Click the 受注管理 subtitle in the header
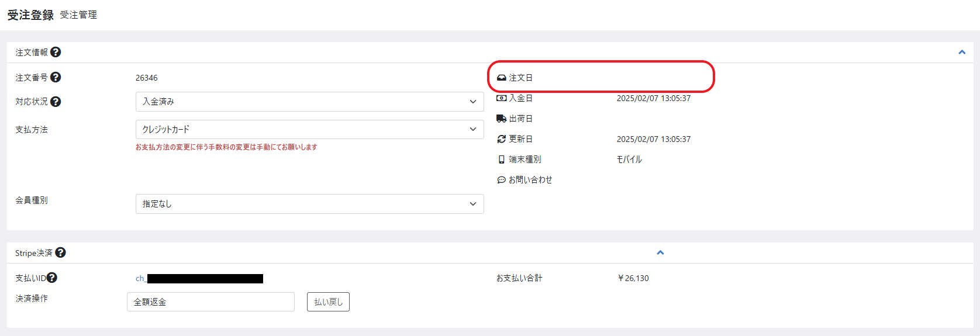The image size is (980, 336). [x=78, y=15]
